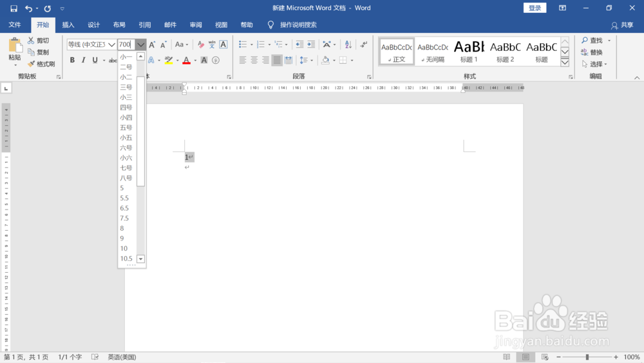
Task: Align text to the left
Action: 243,61
